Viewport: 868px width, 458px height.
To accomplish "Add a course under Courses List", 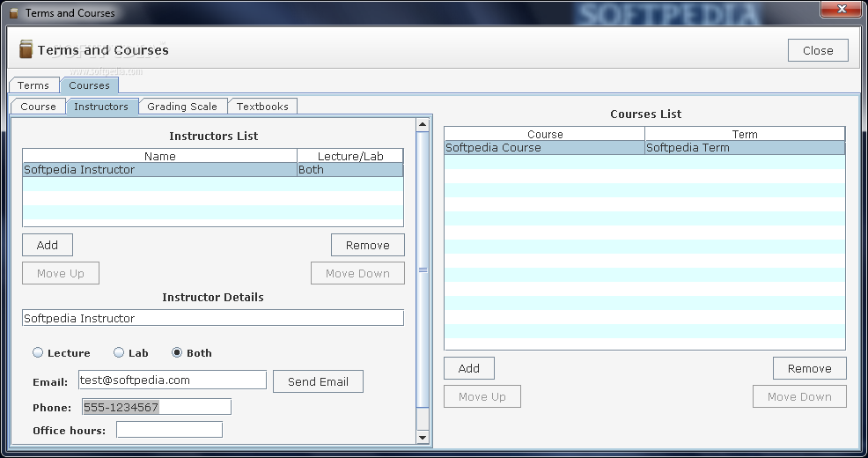I will 469,368.
